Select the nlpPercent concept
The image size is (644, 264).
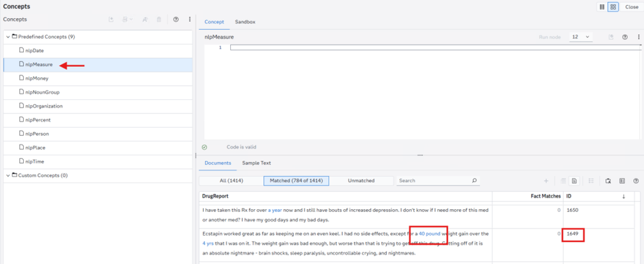(x=98, y=120)
